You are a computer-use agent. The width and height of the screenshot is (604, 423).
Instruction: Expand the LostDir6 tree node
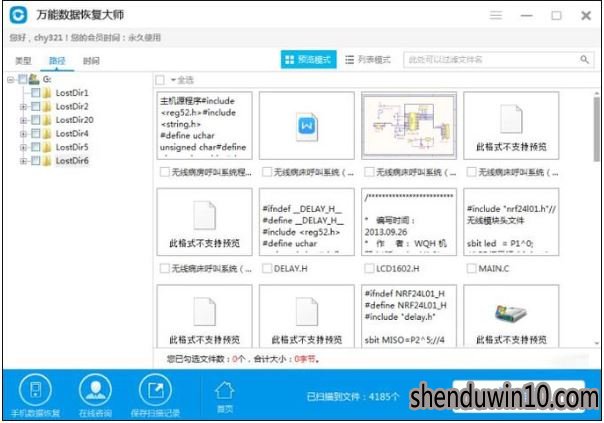(x=23, y=161)
